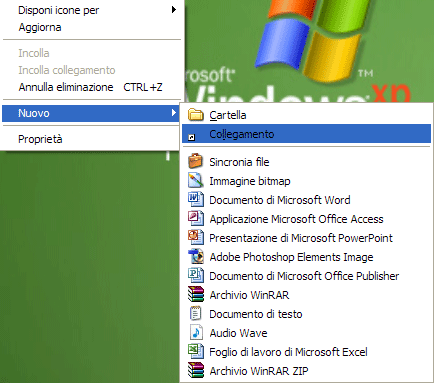
Task: Click the Archivio WinRAR books icon
Action: click(196, 294)
